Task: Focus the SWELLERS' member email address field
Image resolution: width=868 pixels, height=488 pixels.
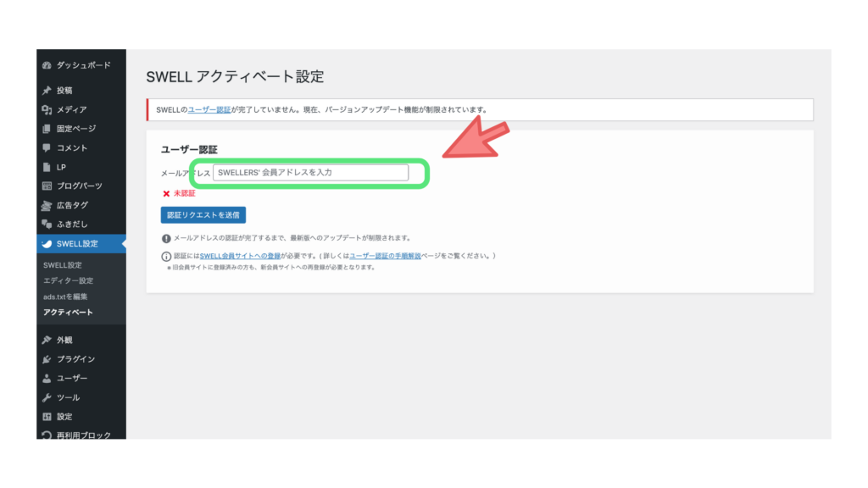Action: point(310,173)
